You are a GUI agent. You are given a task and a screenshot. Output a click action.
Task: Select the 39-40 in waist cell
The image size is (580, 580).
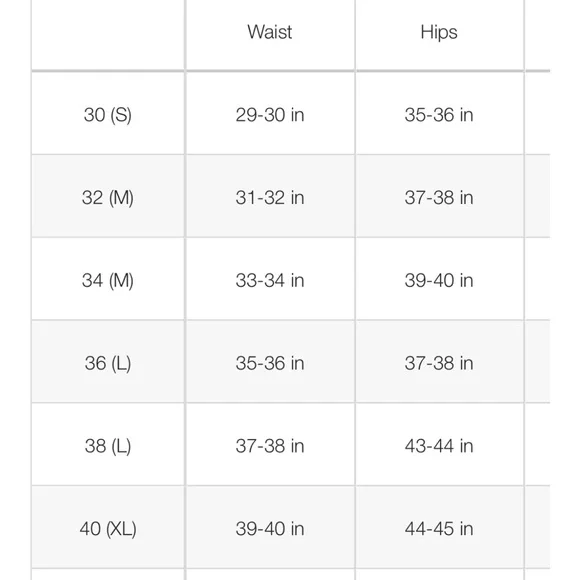point(270,529)
